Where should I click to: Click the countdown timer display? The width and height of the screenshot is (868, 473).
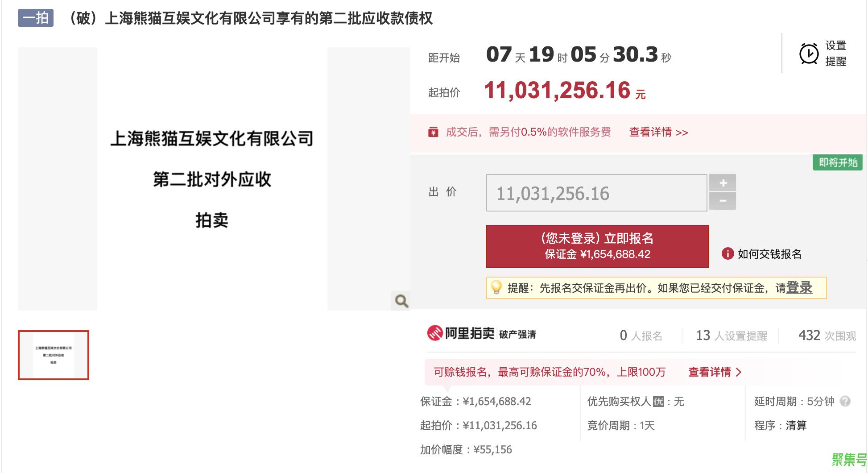(x=579, y=55)
